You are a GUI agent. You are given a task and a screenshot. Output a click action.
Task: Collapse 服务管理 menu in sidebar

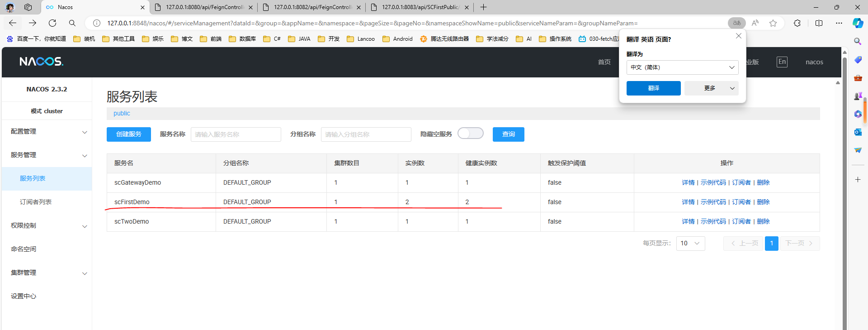coord(85,156)
